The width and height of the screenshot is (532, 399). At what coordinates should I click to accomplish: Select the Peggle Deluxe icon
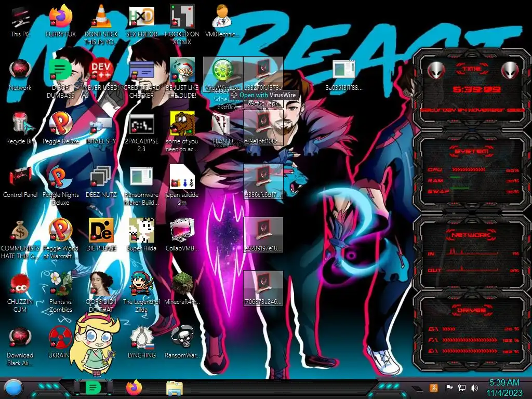(x=60, y=128)
